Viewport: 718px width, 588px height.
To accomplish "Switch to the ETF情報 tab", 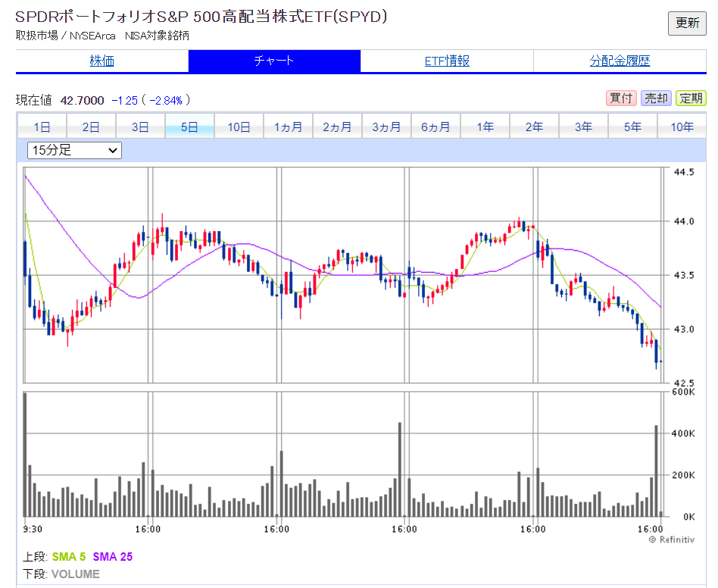I will pos(447,61).
